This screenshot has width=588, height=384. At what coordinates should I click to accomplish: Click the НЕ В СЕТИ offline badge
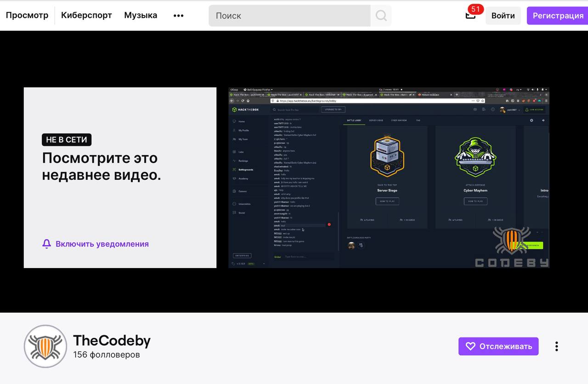tap(67, 140)
